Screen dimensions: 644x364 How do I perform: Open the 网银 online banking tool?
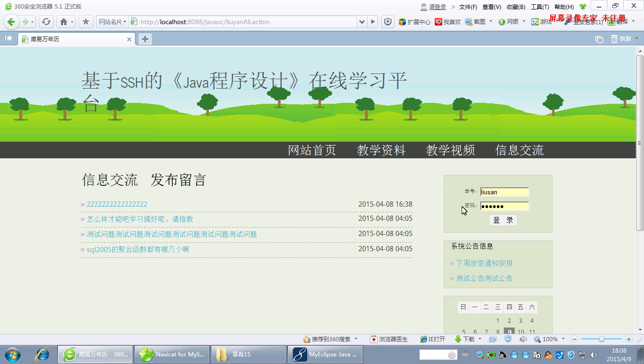[x=509, y=22]
